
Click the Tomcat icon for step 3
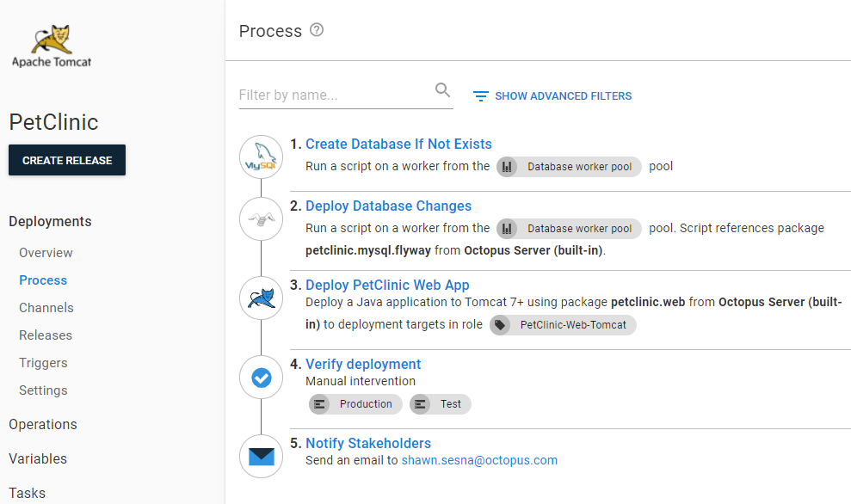coord(261,298)
